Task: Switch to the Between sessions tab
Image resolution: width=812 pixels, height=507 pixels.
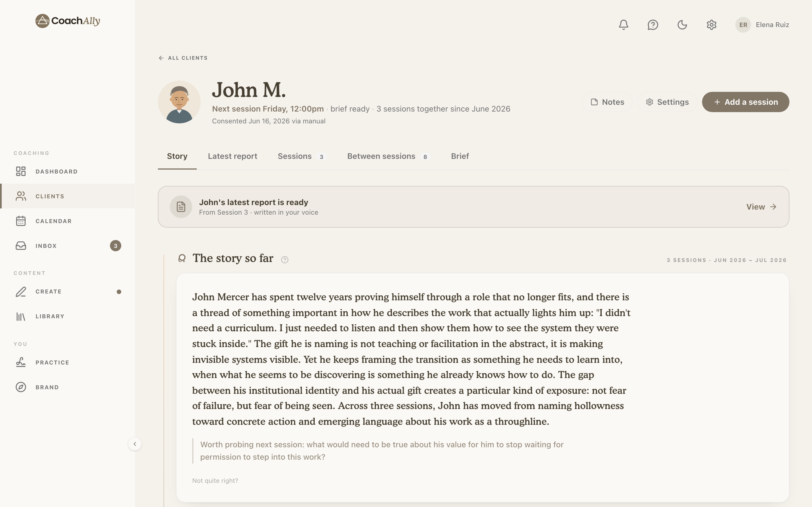Action: (389, 156)
